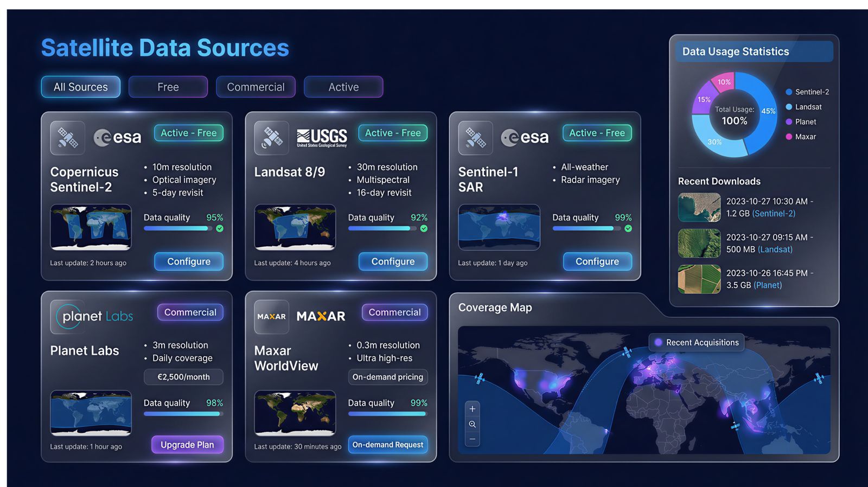
Task: Zoom out on the coverage map
Action: point(473,439)
